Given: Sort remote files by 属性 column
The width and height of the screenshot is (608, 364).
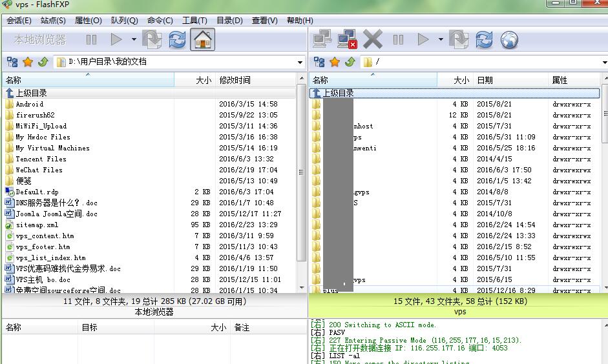Looking at the screenshot, I should pos(574,80).
